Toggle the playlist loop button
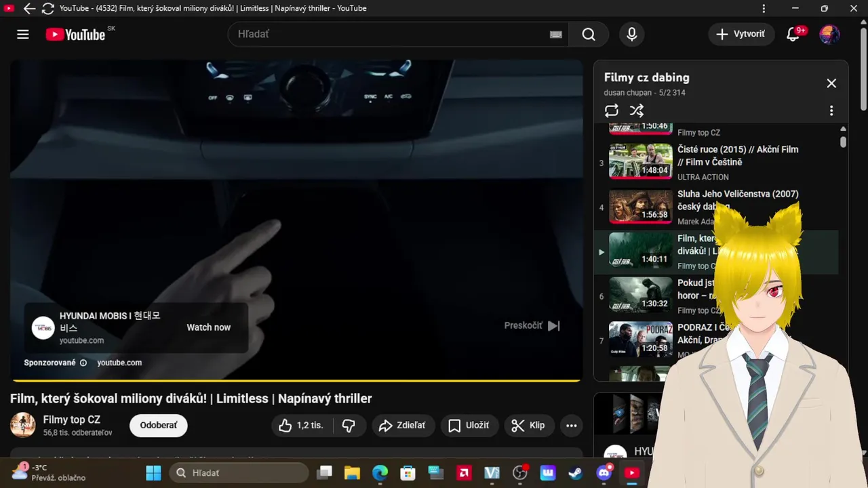The height and width of the screenshot is (488, 868). click(x=612, y=110)
